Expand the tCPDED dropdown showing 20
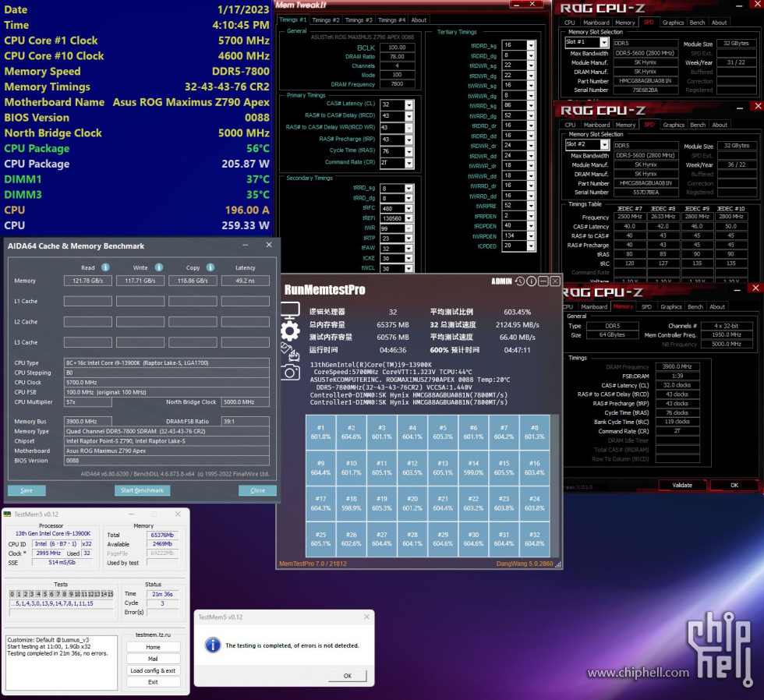Image resolution: width=764 pixels, height=700 pixels. (531, 246)
